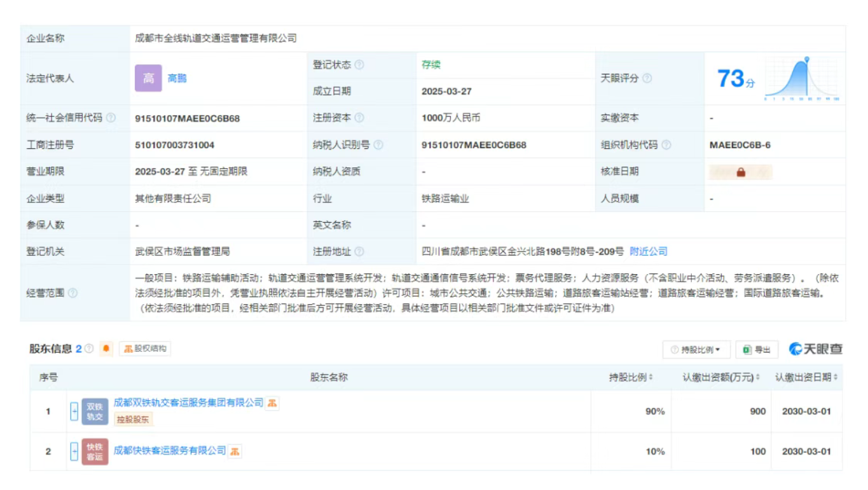Click the help icon beside 天眼评分
This screenshot has height=490, width=868.
(647, 78)
